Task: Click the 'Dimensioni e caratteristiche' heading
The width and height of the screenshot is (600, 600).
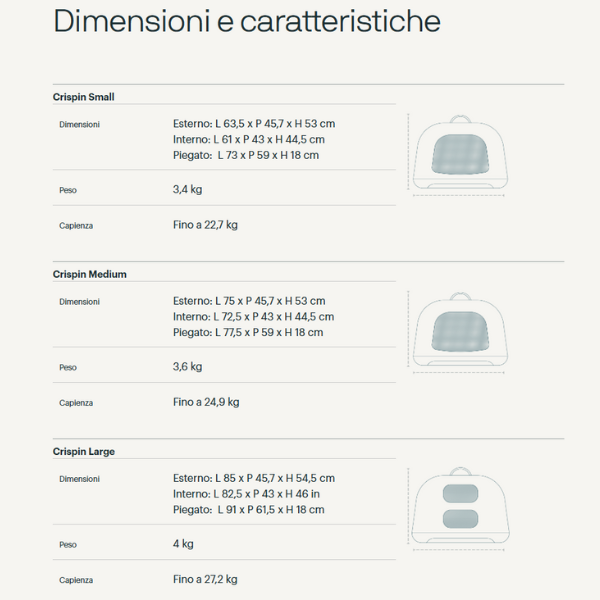Action: [x=246, y=22]
